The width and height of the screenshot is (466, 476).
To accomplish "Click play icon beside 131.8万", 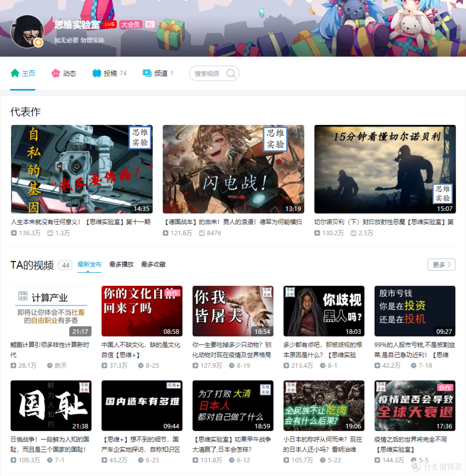I will pyautogui.click(x=195, y=460).
